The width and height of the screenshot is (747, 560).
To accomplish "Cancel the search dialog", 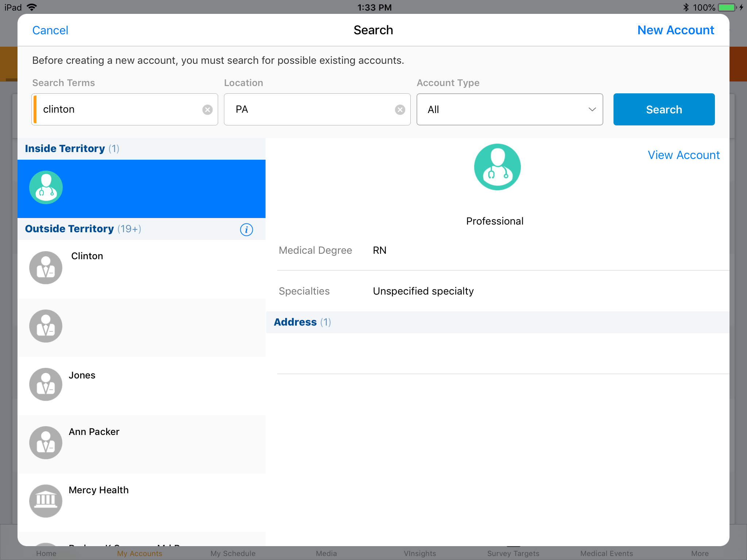I will 50,30.
